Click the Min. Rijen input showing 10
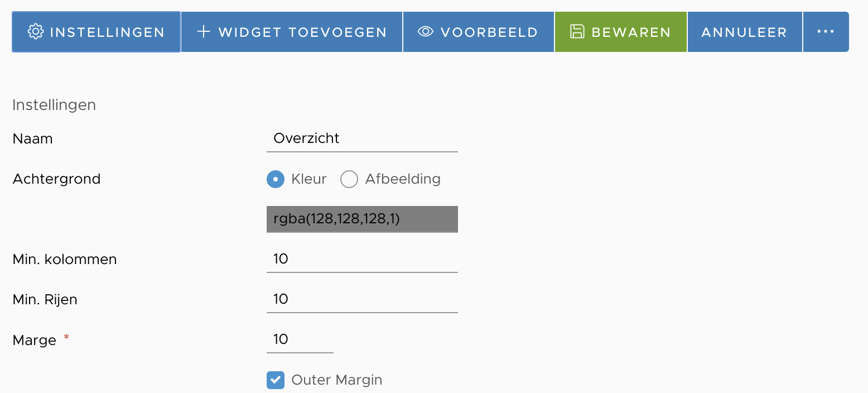 [x=361, y=299]
